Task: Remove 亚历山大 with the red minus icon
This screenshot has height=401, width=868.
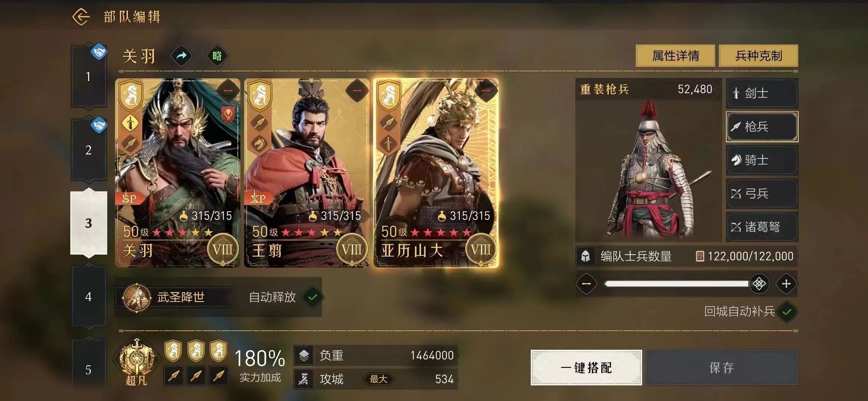Action: (486, 91)
